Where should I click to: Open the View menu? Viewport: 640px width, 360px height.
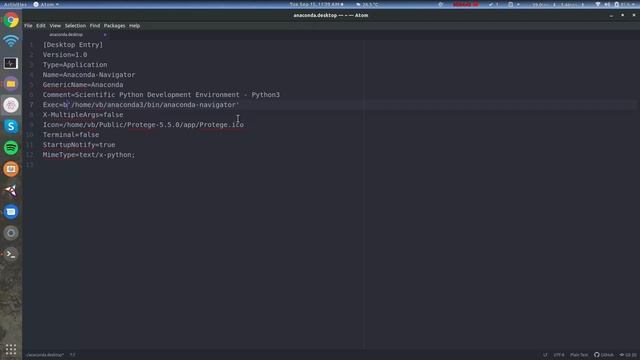55,26
